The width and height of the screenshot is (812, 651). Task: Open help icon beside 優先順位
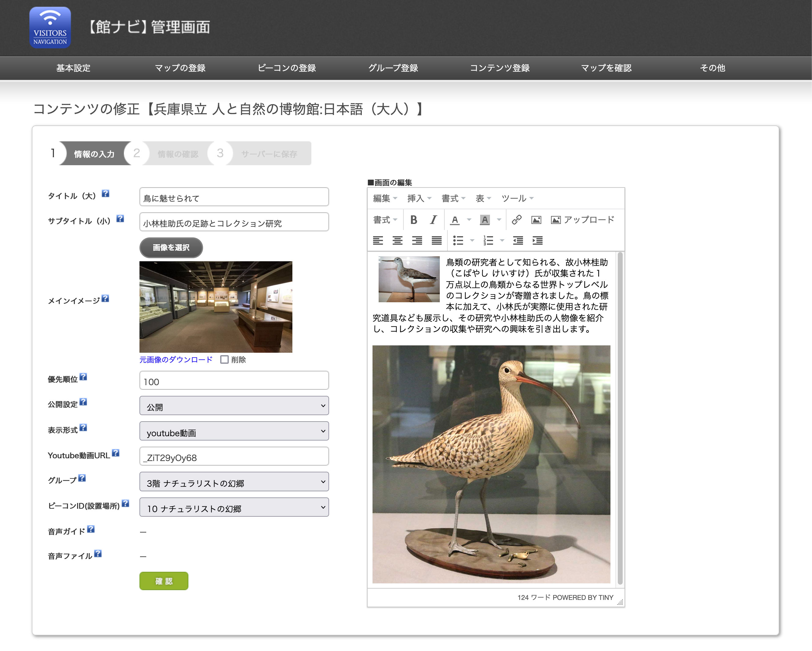tap(83, 377)
